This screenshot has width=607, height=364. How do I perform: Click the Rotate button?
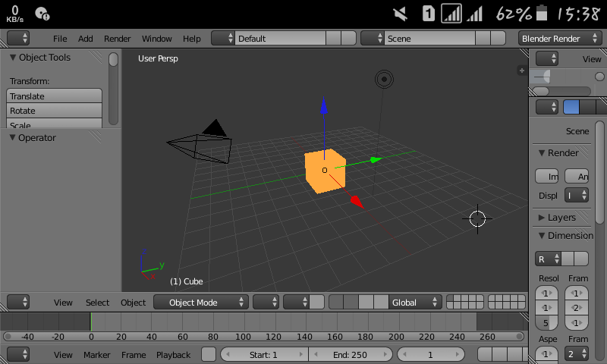54,111
